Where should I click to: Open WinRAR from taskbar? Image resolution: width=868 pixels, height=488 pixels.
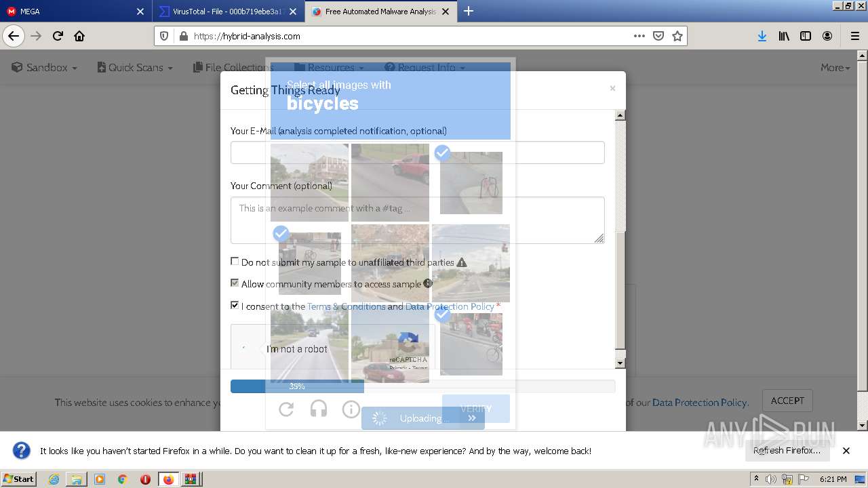click(x=191, y=479)
